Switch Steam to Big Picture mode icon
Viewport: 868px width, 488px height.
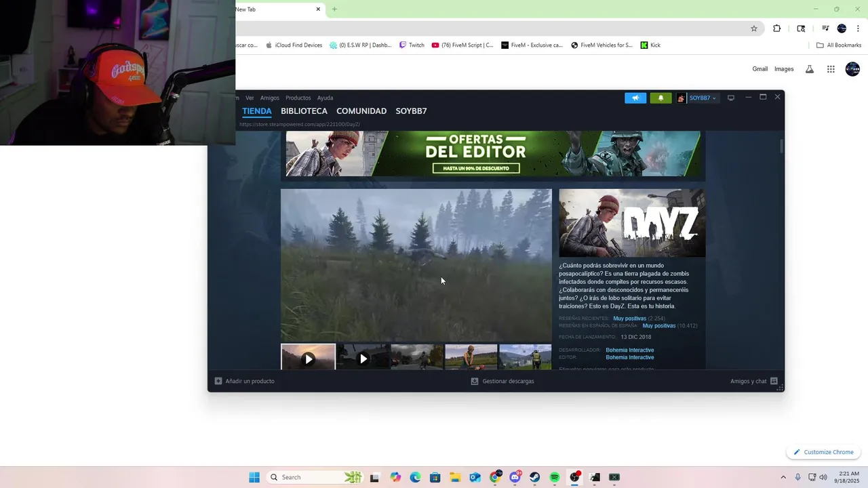731,98
